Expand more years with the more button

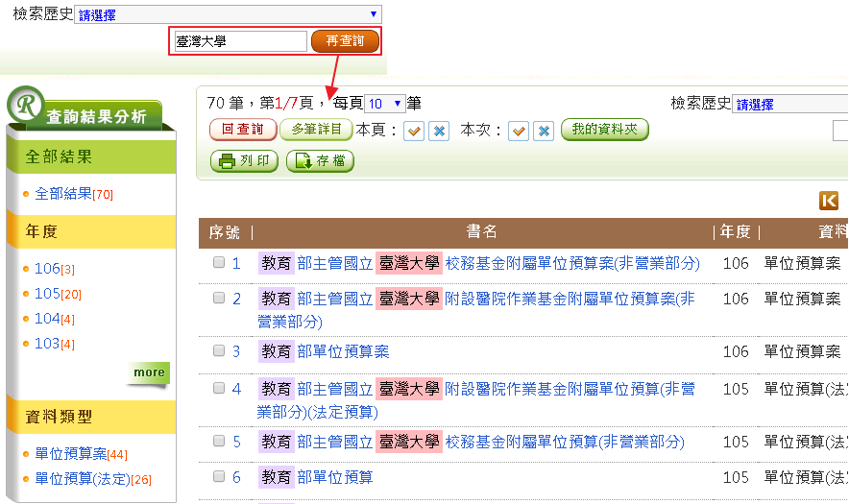pyautogui.click(x=149, y=373)
